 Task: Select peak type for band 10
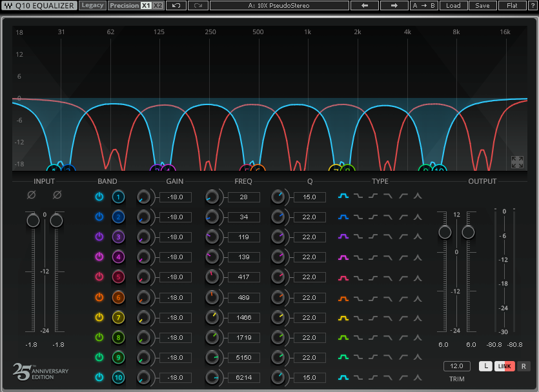[x=418, y=378]
